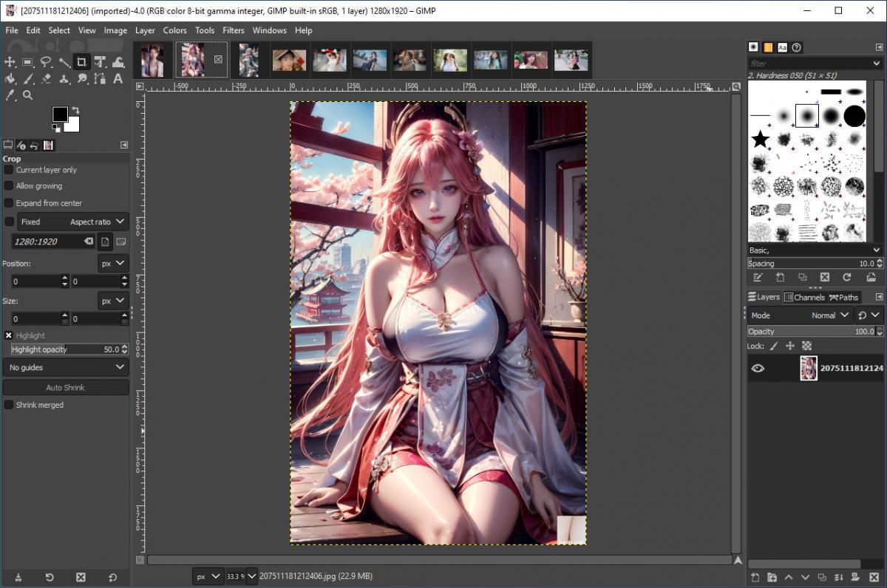Expand the No guides dropdown
Screen dimensions: 887x588
click(x=66, y=367)
